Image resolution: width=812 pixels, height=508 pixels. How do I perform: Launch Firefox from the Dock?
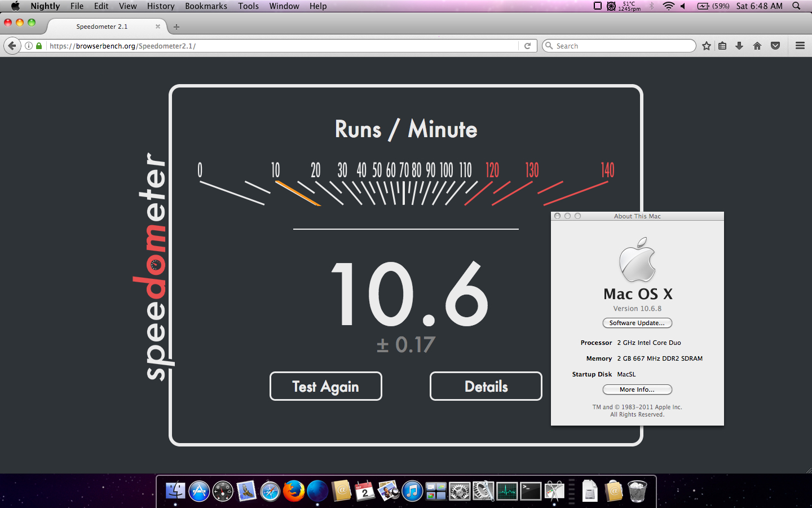pyautogui.click(x=294, y=491)
